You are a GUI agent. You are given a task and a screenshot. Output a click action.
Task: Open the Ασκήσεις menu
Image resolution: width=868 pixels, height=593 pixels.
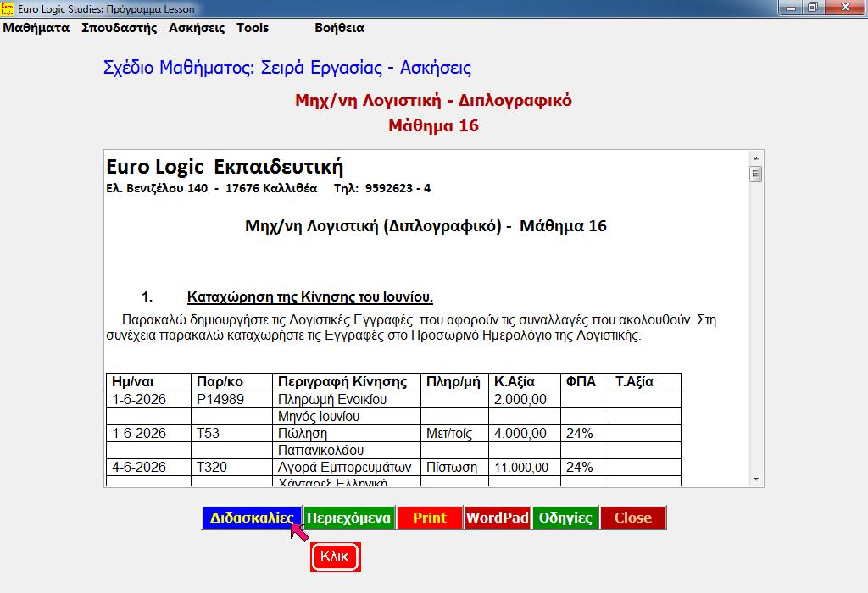[x=197, y=28]
